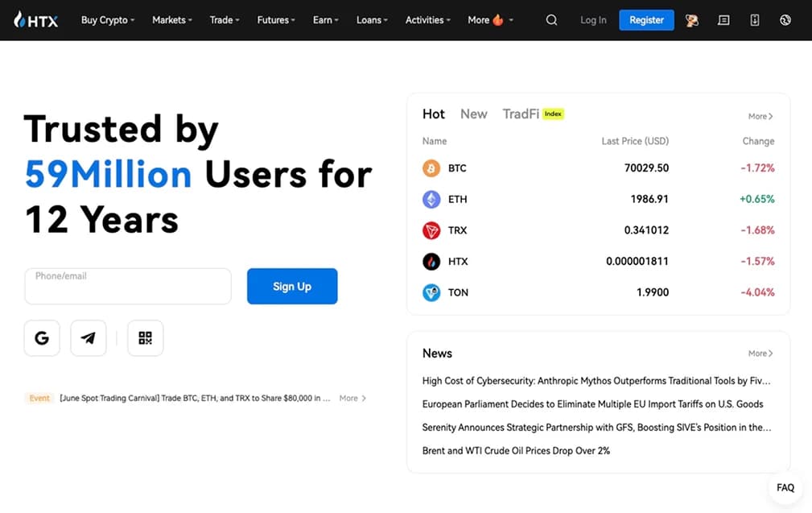
Task: Click the +0.65% change value
Action: pyautogui.click(x=757, y=199)
